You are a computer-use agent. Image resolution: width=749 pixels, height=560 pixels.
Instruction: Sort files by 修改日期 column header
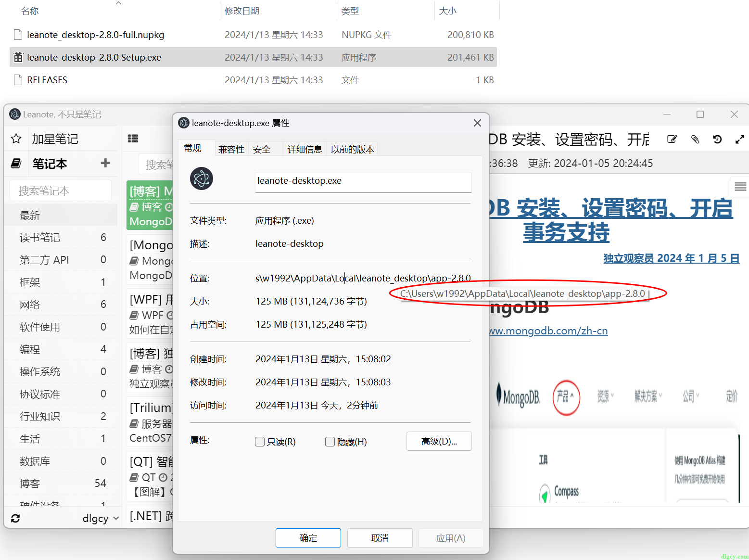[242, 11]
